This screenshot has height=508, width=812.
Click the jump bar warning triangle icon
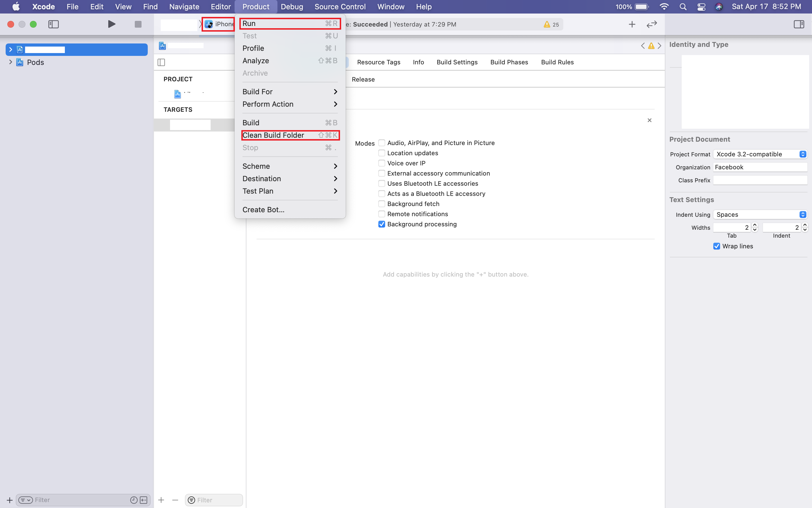point(651,46)
